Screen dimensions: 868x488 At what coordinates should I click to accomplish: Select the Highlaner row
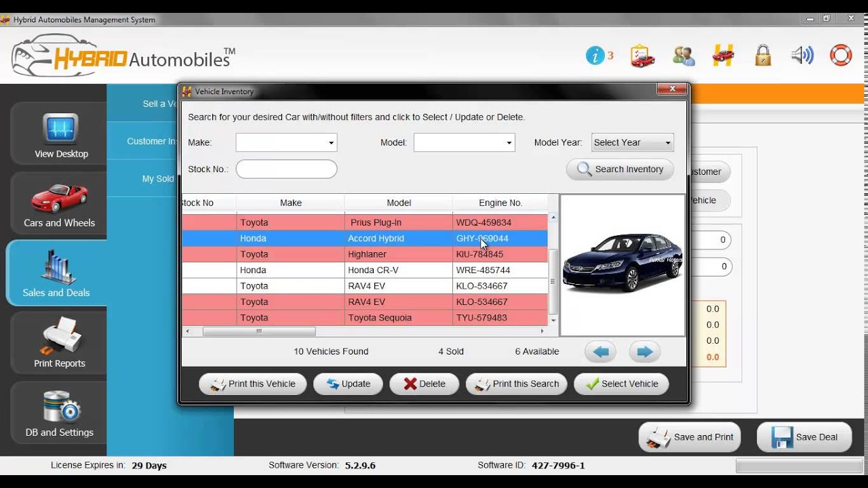click(365, 254)
